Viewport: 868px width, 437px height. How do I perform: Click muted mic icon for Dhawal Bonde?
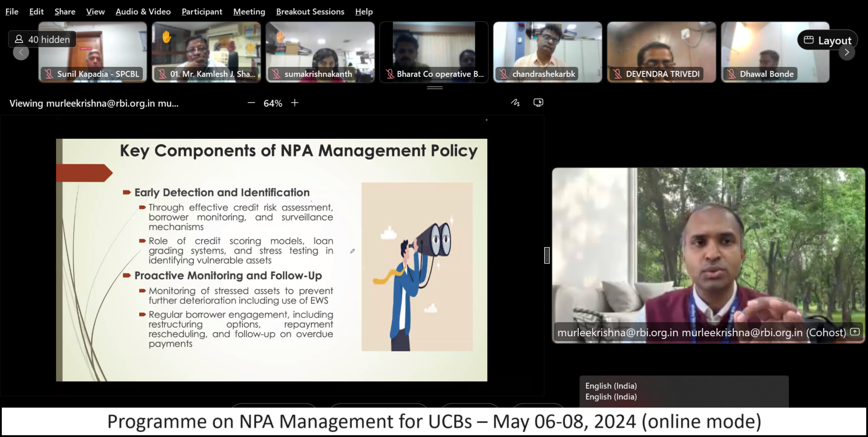732,74
